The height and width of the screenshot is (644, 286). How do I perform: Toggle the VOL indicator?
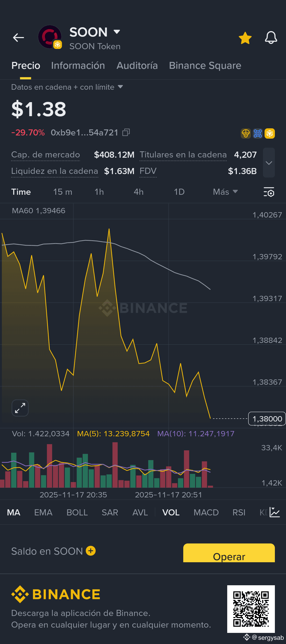[x=171, y=513]
